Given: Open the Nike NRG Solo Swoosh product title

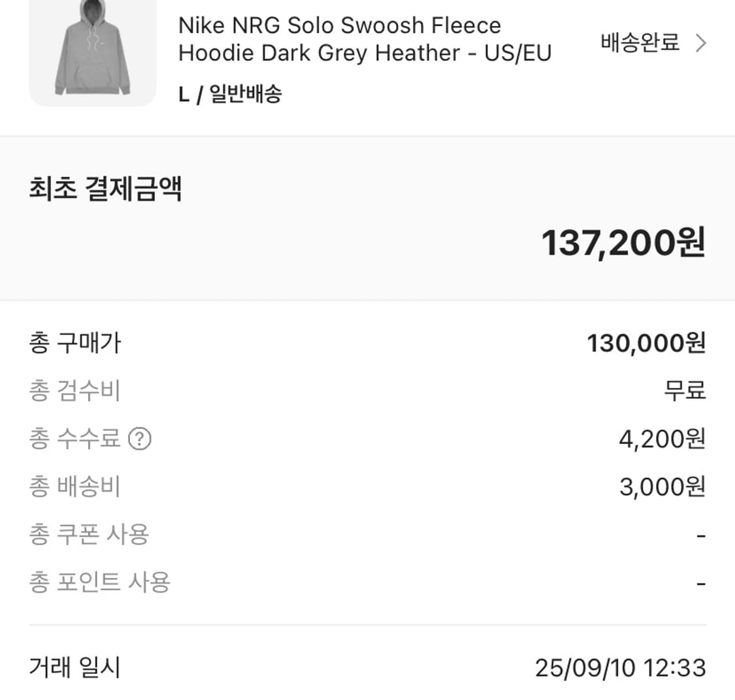Looking at the screenshot, I should (365, 38).
